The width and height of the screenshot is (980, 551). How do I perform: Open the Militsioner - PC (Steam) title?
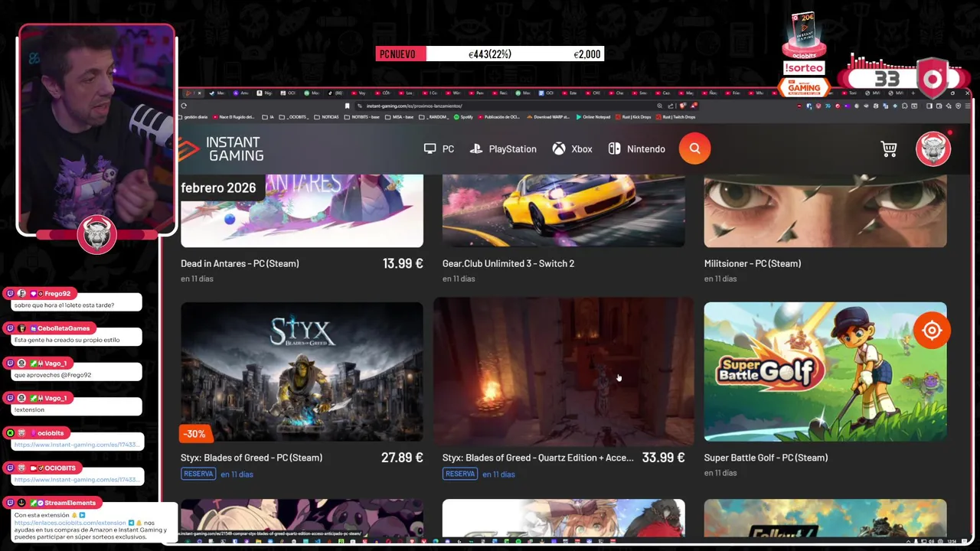pos(753,263)
